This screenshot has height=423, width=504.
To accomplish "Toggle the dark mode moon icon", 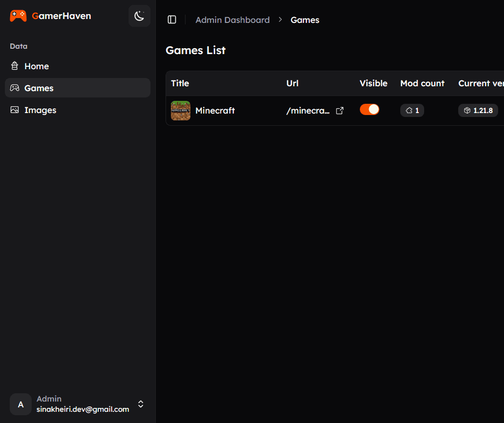I will [139, 16].
